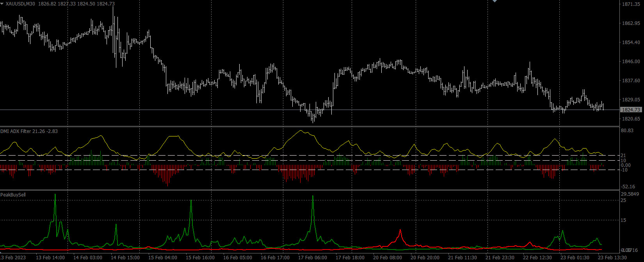Click the 21 Feb 23:30 time label

point(500,258)
